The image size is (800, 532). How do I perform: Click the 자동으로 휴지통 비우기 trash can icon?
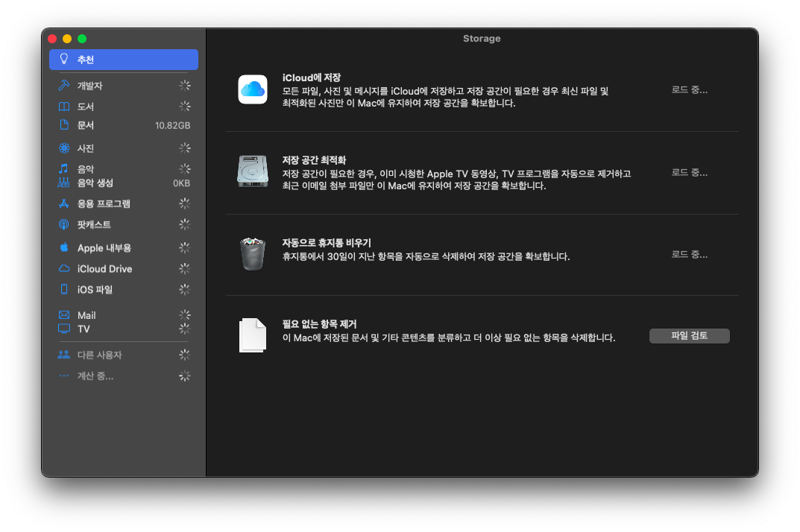click(x=253, y=253)
